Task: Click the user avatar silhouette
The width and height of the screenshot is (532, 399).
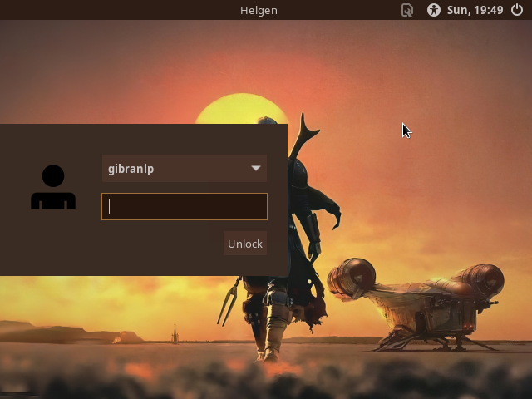Action: [53, 187]
